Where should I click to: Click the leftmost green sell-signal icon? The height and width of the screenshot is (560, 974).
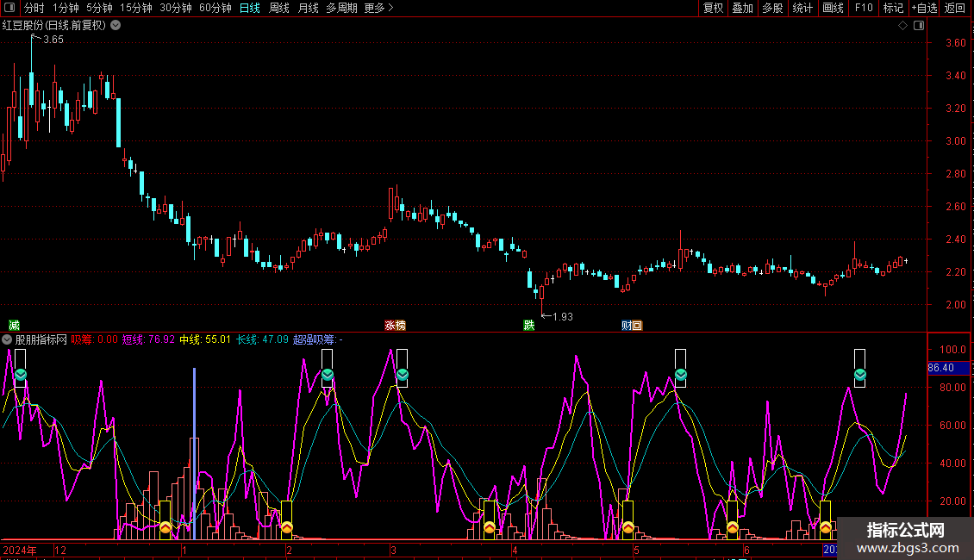(21, 375)
